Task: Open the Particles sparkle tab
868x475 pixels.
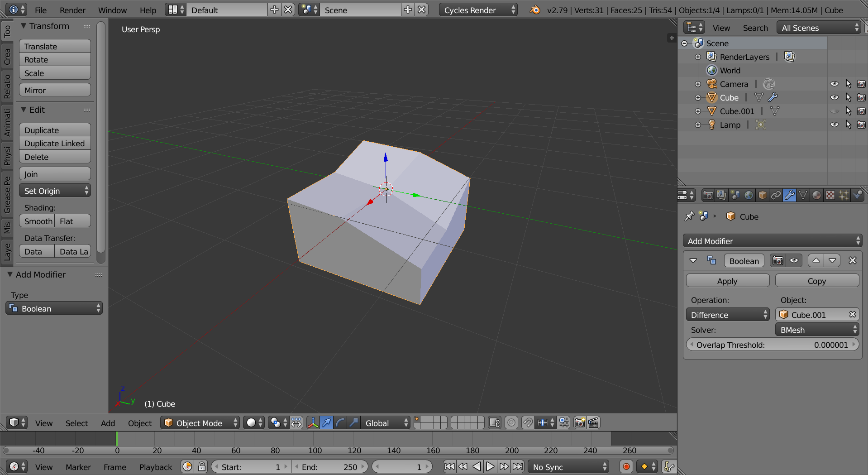Action: [844, 195]
